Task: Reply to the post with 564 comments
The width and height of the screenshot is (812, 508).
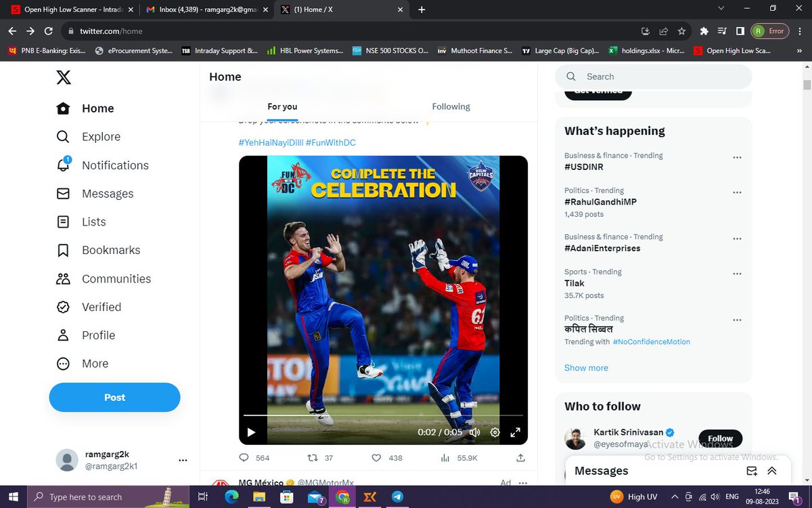Action: 254,458
